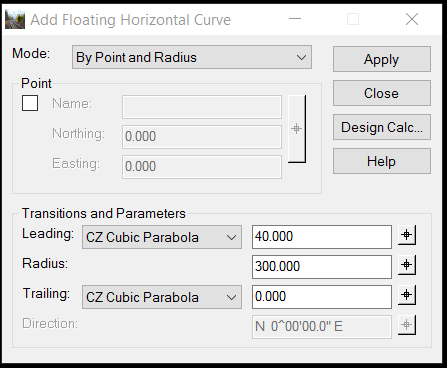The image size is (447, 368).
Task: Open the Design Calc... dialog
Action: pos(382,127)
